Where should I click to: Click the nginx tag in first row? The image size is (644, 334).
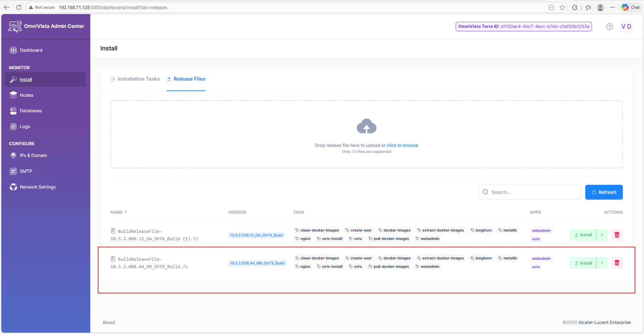(303, 239)
